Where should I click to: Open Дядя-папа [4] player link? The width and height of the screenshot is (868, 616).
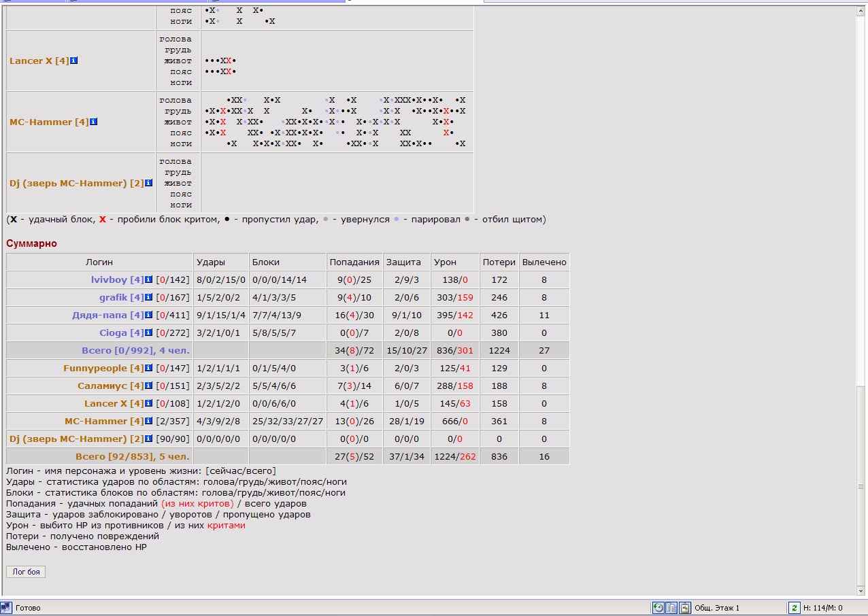(108, 315)
